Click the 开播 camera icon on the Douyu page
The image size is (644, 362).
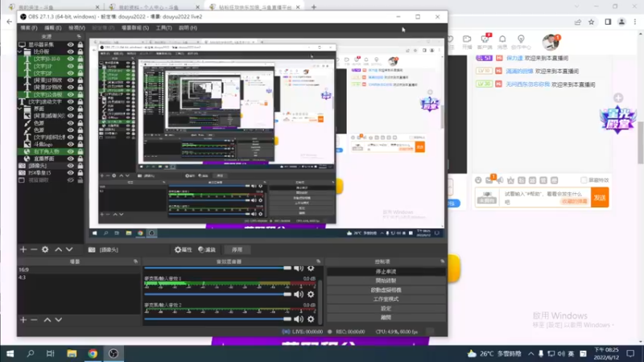(x=467, y=42)
